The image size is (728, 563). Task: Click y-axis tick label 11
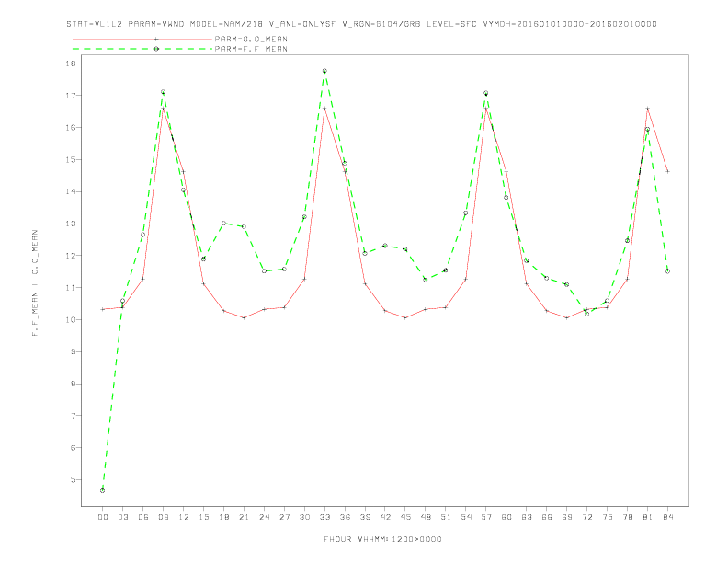click(x=73, y=288)
